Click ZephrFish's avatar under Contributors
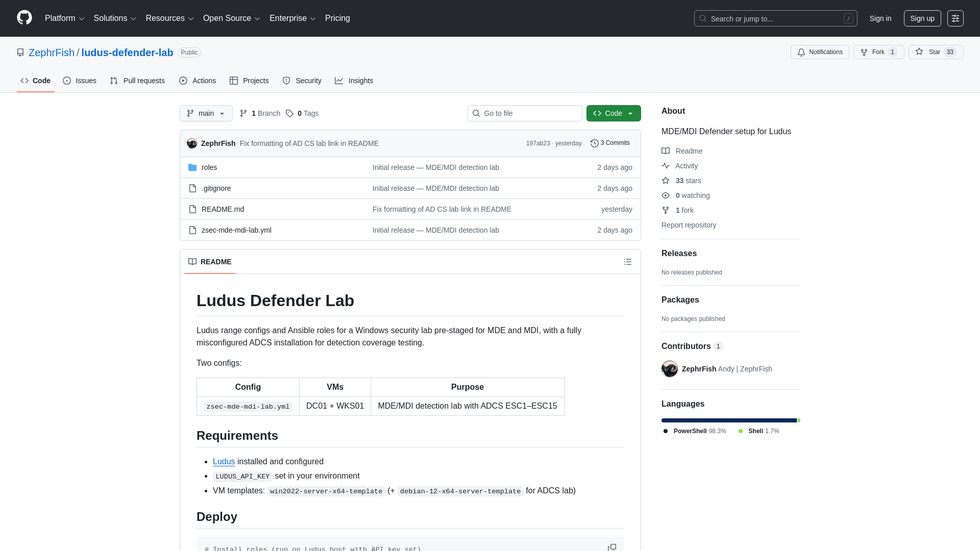 [670, 369]
